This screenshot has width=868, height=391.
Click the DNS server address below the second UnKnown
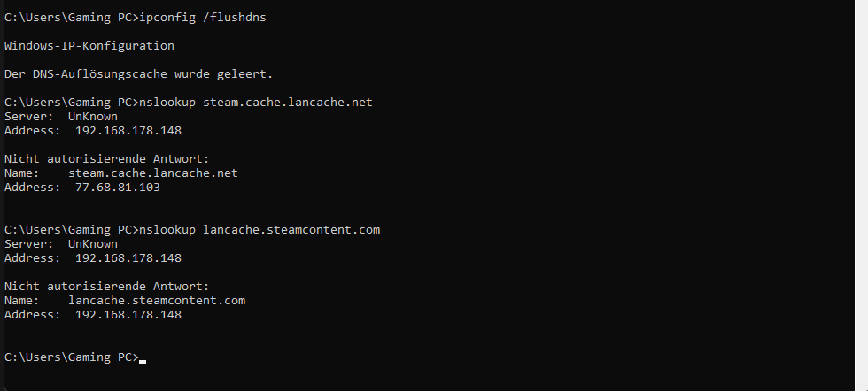click(x=128, y=258)
